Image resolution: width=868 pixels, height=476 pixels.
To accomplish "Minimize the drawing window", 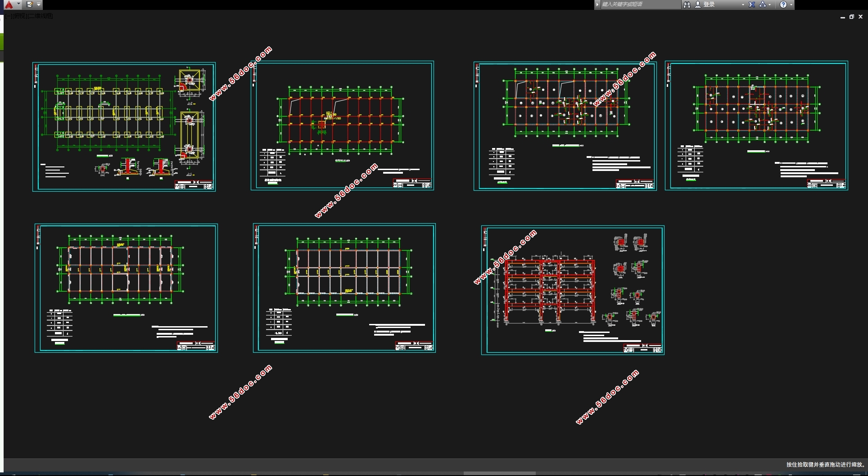I will tap(842, 17).
